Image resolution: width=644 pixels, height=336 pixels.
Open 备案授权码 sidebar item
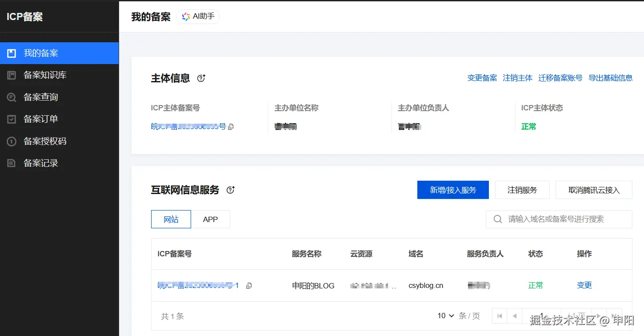click(x=59, y=141)
